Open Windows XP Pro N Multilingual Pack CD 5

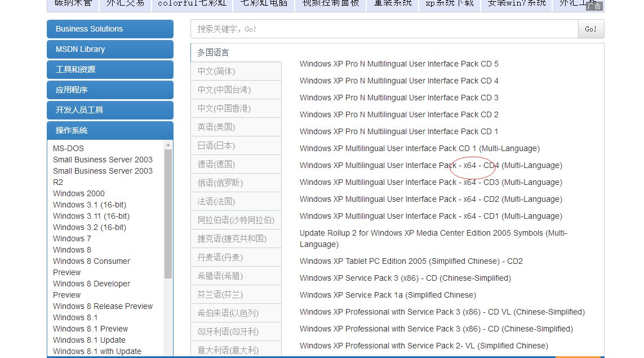click(x=399, y=64)
